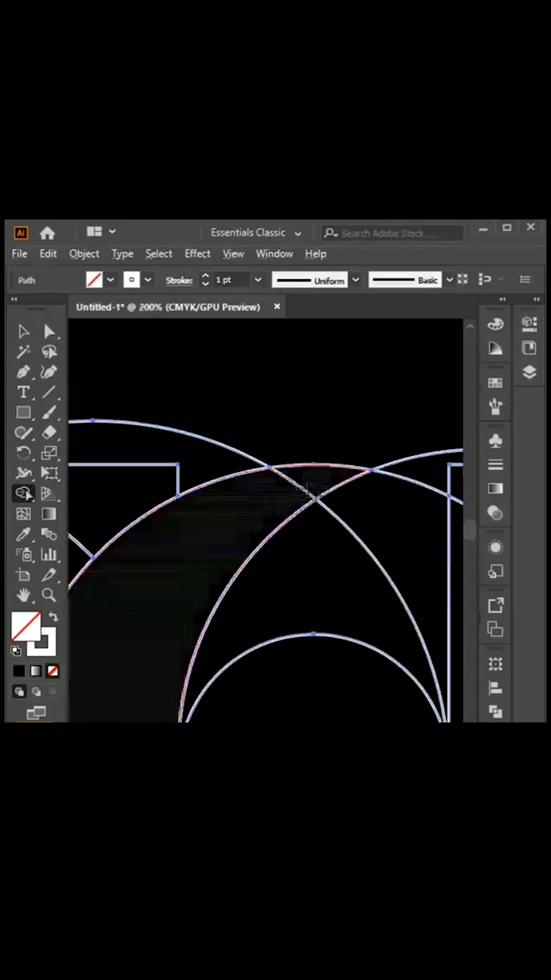
Task: Reset to default fill and stroke
Action: click(x=16, y=651)
